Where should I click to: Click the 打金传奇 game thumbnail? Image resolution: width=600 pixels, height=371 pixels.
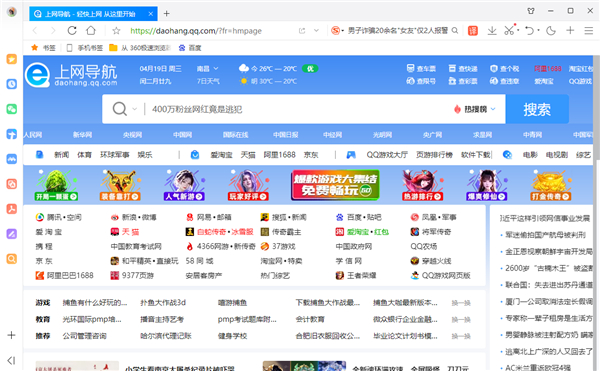click(x=551, y=185)
